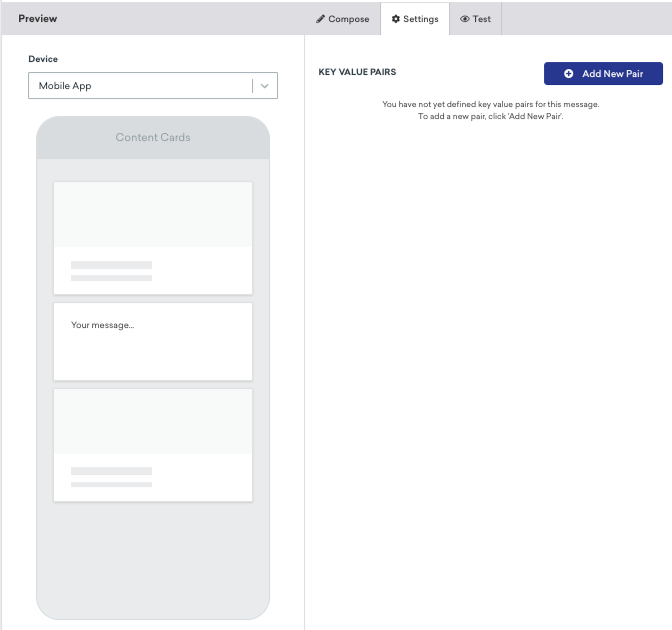672x630 pixels.
Task: Click the first card's image placeholder
Action: tap(153, 215)
